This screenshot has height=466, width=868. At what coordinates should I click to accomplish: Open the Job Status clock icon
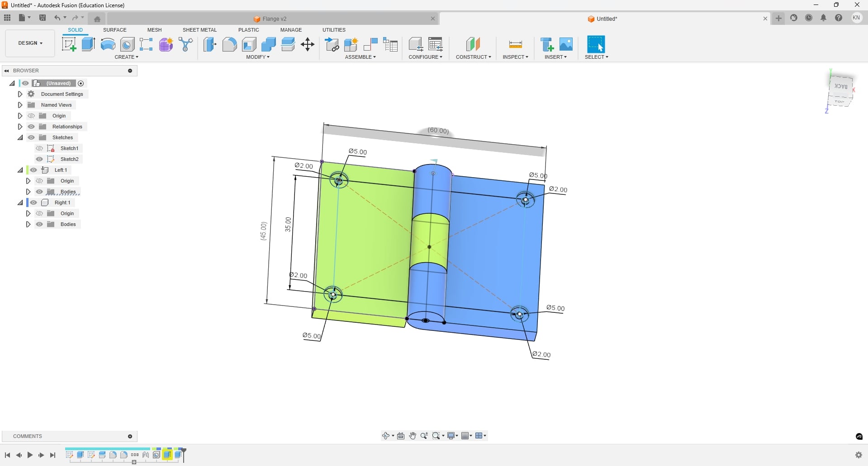(809, 18)
